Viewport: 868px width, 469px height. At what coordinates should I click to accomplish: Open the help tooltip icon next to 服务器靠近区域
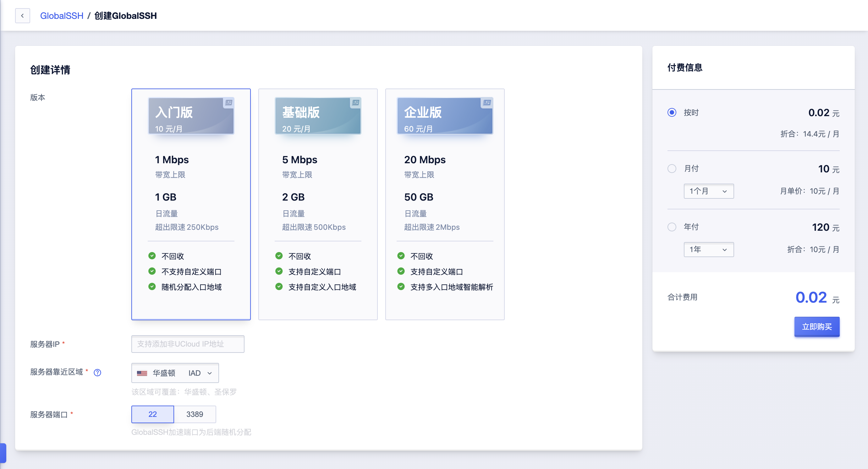(97, 373)
